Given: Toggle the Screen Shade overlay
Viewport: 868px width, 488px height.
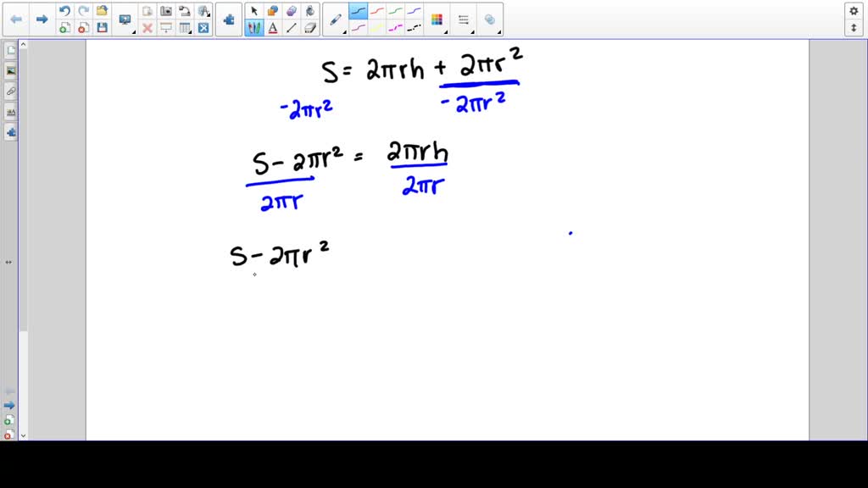Looking at the screenshot, I should coord(166,27).
